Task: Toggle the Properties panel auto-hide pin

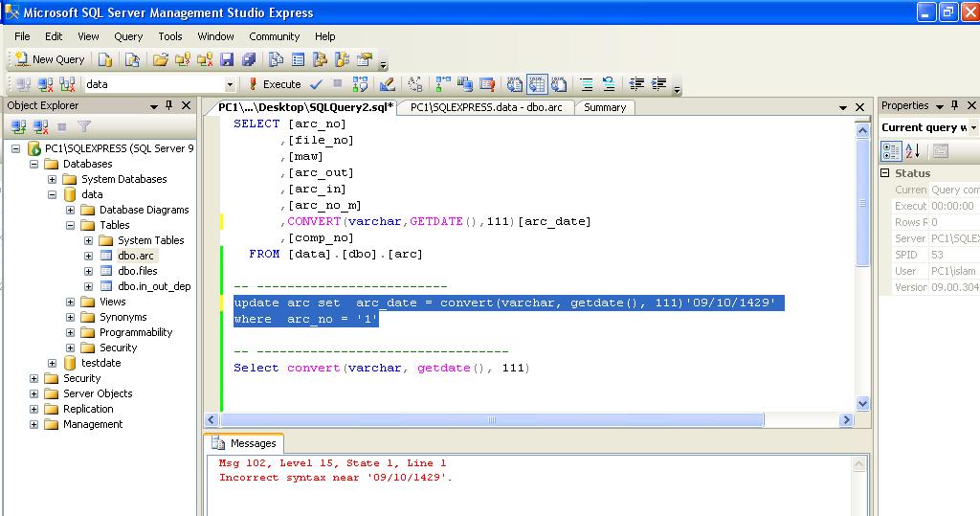Action: tap(954, 105)
